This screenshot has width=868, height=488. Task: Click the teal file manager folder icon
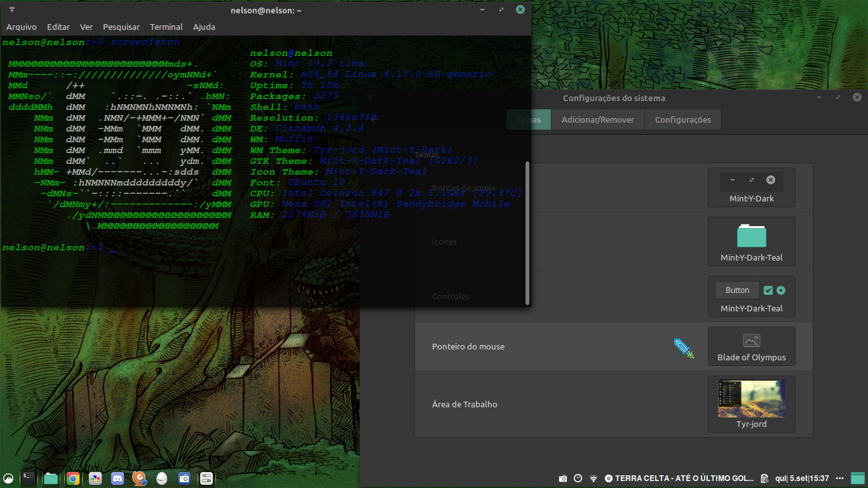point(51,478)
